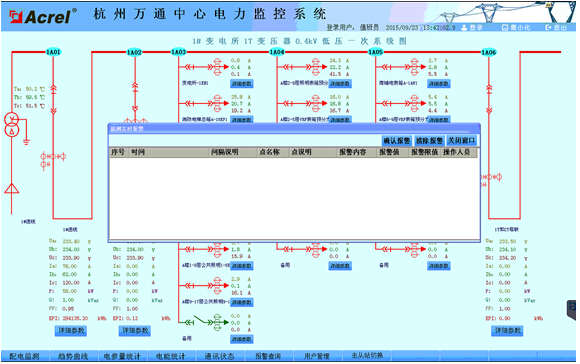Viewport: 580px width, 364px height.
Task: Click the 最小化 minimize icon in header
Action: click(x=505, y=28)
